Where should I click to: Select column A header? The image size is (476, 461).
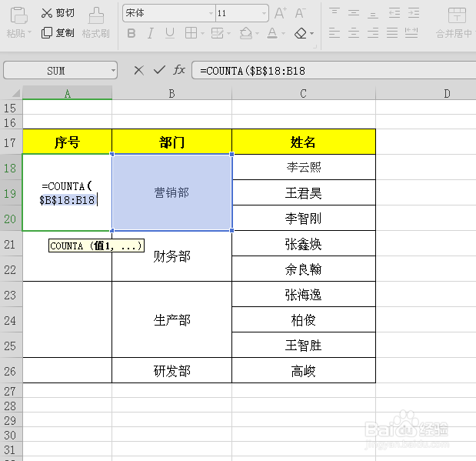[68, 93]
